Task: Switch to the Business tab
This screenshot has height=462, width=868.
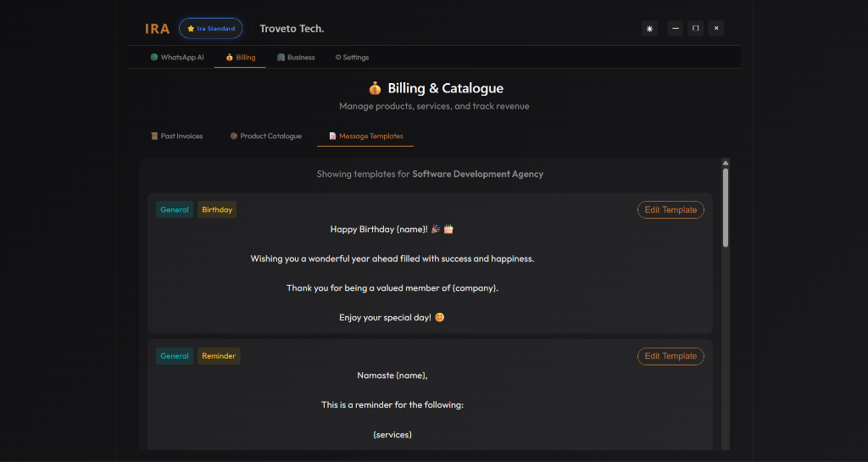Action: [296, 58]
